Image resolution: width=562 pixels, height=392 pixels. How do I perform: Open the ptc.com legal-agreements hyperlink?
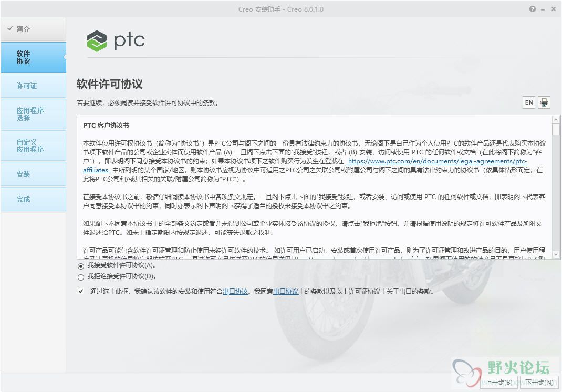point(438,161)
